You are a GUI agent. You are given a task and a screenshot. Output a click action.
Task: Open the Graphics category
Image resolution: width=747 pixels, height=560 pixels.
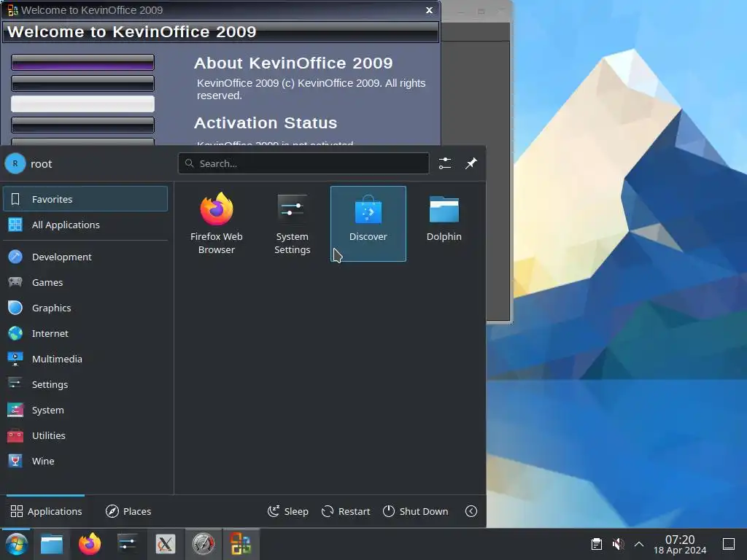(x=85, y=308)
